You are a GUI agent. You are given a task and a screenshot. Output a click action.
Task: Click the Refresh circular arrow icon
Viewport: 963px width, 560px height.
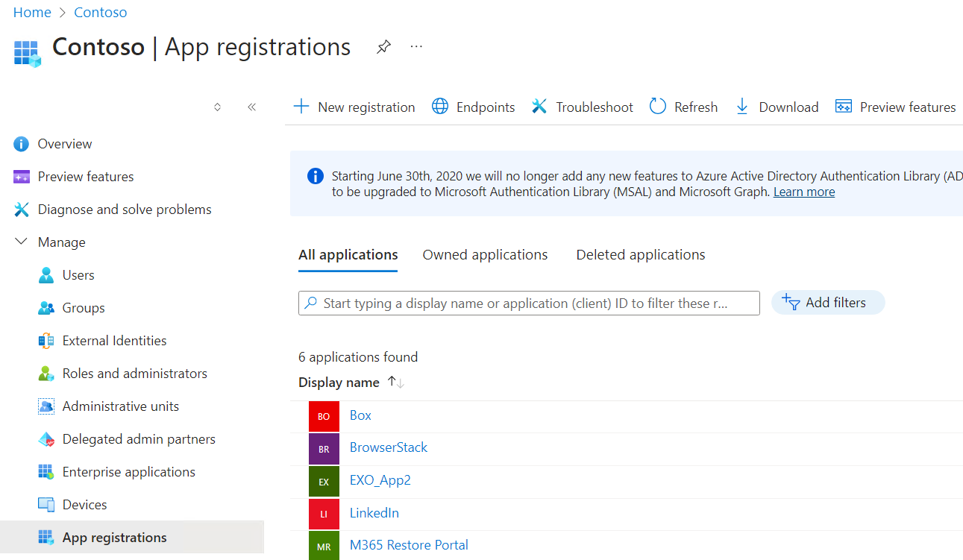658,107
